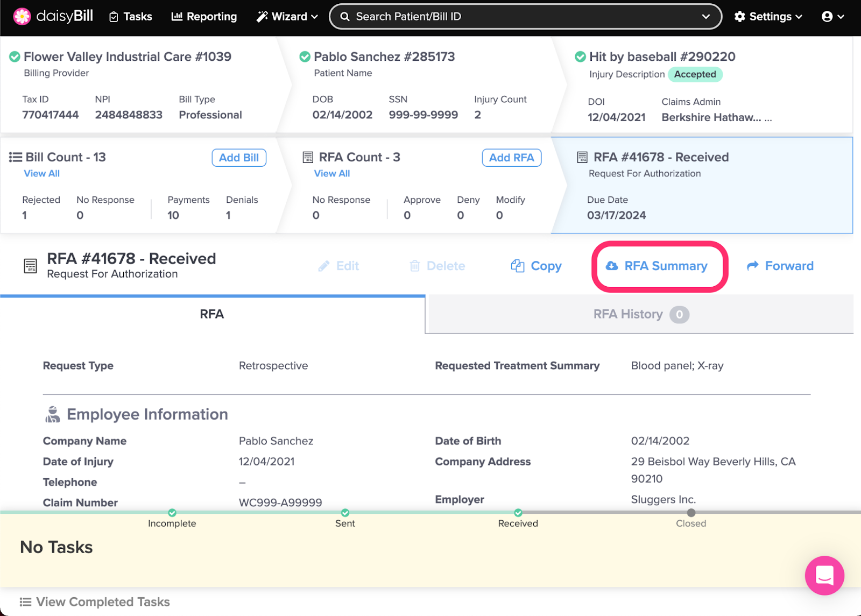The height and width of the screenshot is (616, 861).
Task: Open the user account dropdown
Action: pos(832,17)
